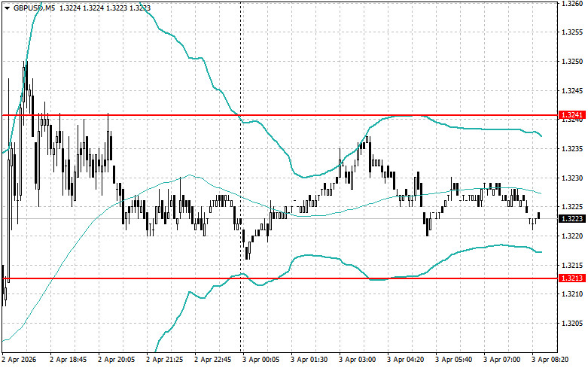Click the current price tag 1.3223

(x=572, y=218)
